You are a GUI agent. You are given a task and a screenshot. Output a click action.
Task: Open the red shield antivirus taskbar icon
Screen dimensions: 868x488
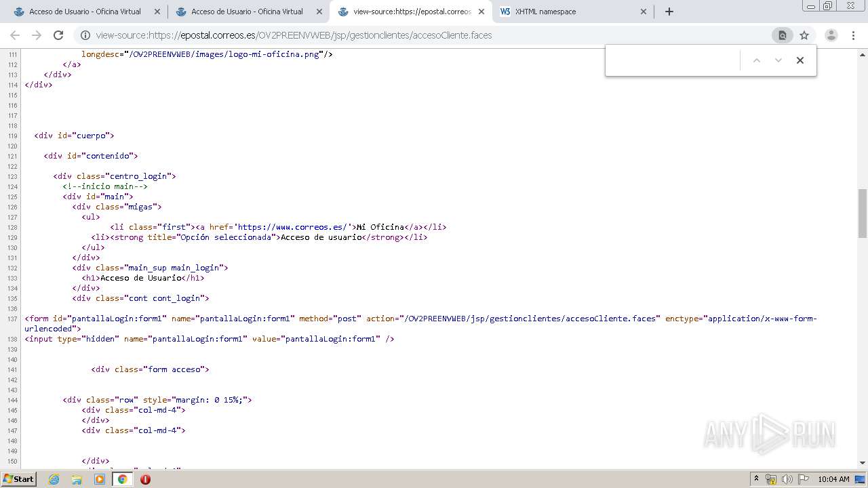click(145, 479)
